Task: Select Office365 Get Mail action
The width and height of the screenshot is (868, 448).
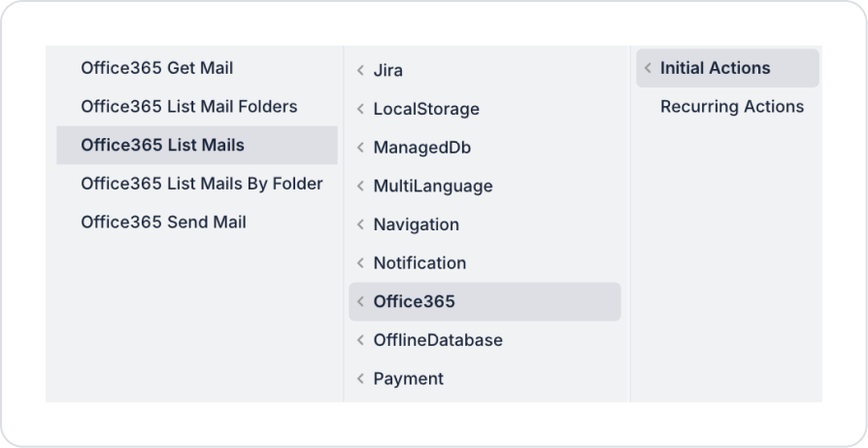Action: pyautogui.click(x=196, y=68)
